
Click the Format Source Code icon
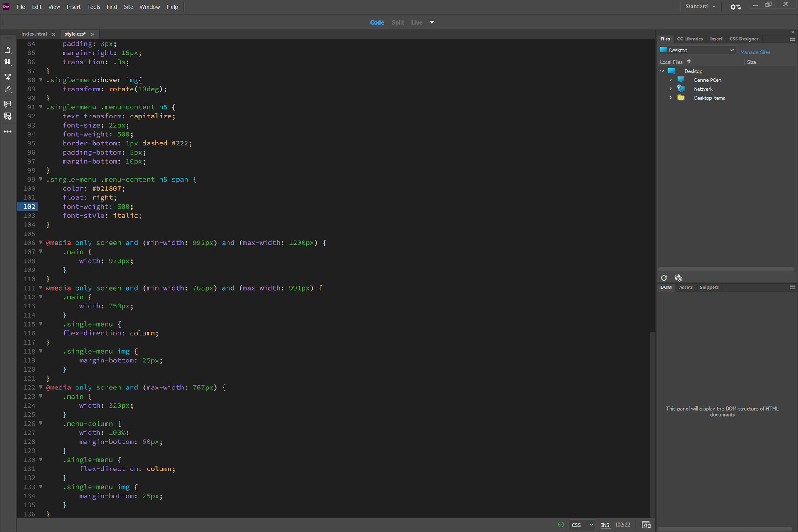tap(7, 89)
